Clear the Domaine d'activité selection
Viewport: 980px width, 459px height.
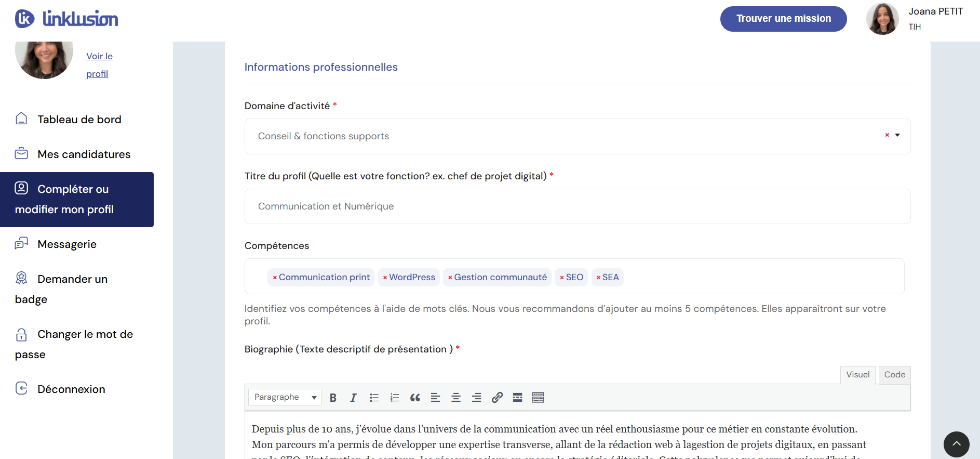pos(887,135)
